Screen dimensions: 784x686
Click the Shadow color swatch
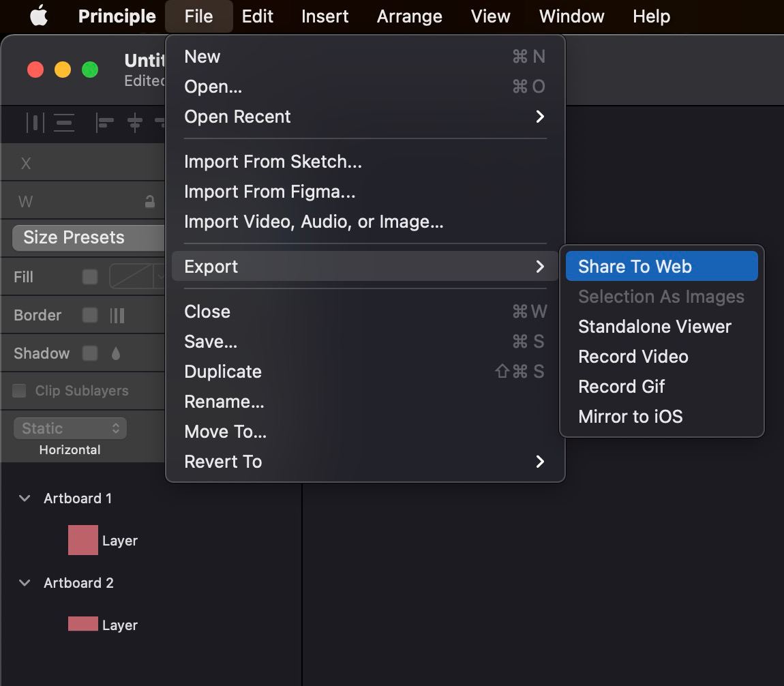pyautogui.click(x=90, y=353)
